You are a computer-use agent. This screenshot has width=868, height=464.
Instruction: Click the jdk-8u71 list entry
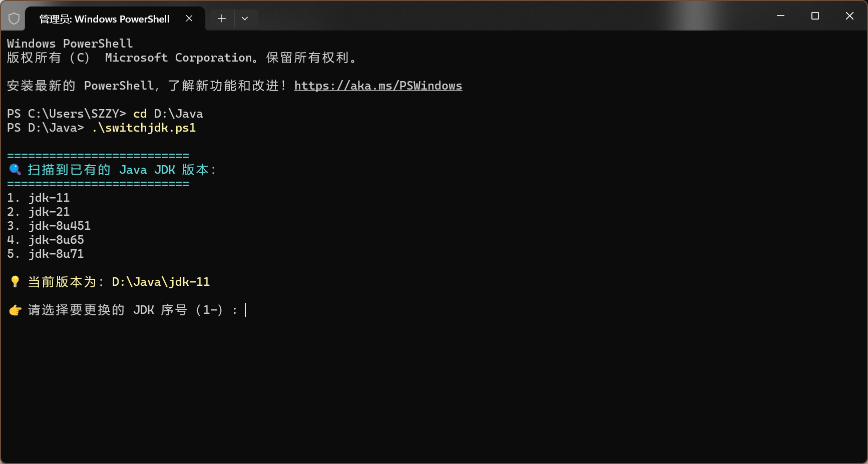[56, 253]
